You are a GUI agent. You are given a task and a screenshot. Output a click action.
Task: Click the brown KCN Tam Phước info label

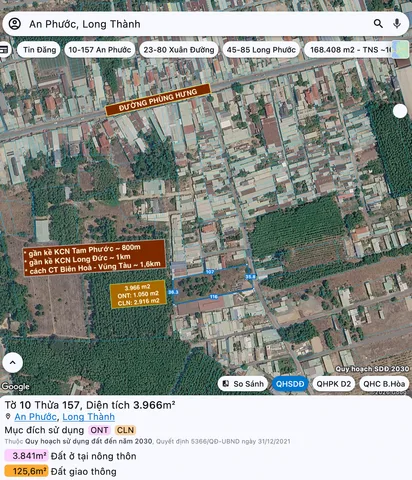pos(95,258)
